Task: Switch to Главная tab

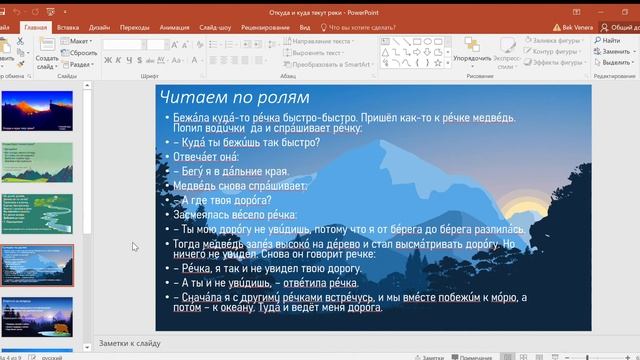Action: 36,27
